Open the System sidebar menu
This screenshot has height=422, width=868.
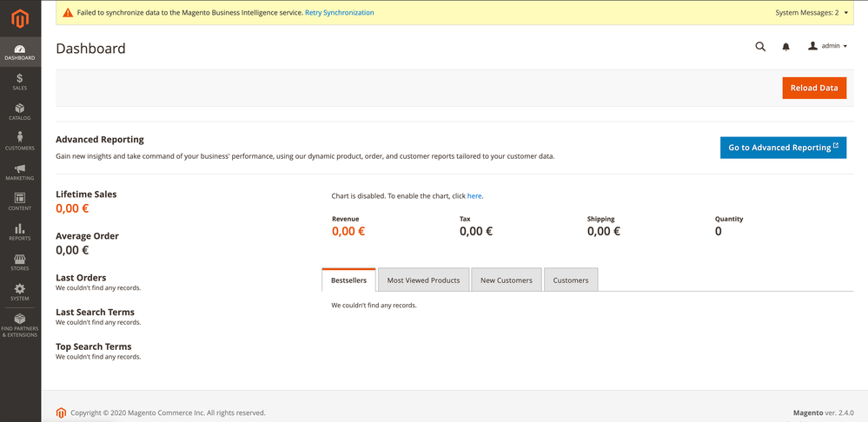tap(19, 292)
